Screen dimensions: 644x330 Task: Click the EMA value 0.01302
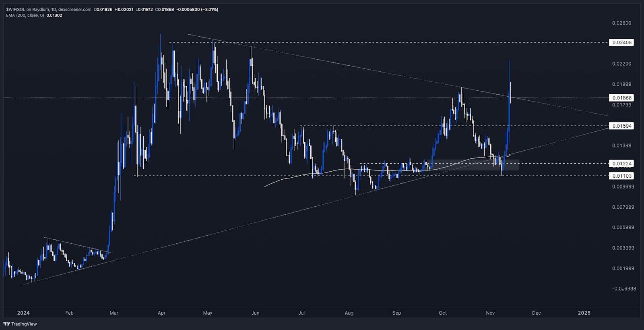click(x=54, y=15)
